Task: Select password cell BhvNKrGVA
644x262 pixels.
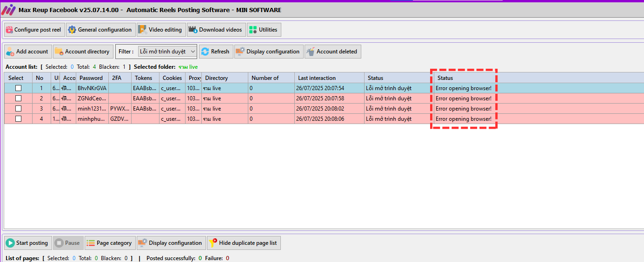Action: coord(92,88)
